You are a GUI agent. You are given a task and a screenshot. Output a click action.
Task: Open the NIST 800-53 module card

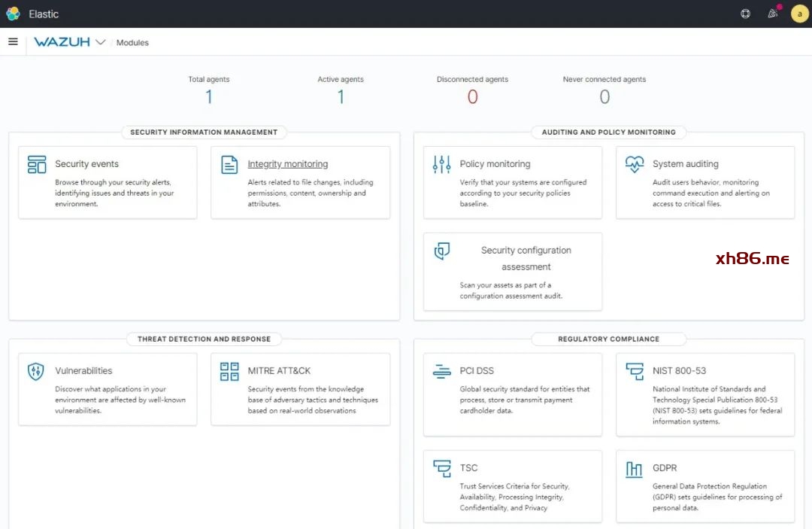pos(705,395)
